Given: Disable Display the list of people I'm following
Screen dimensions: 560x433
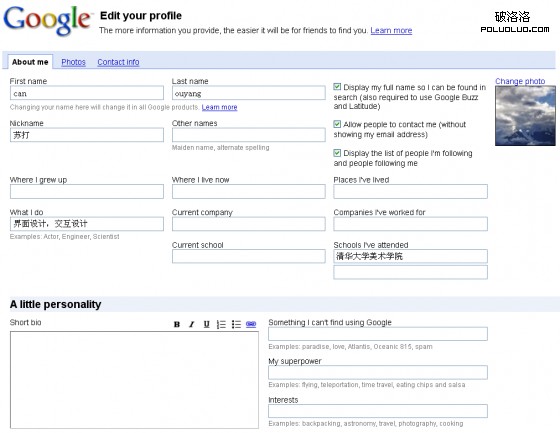Looking at the screenshot, I should tap(337, 153).
